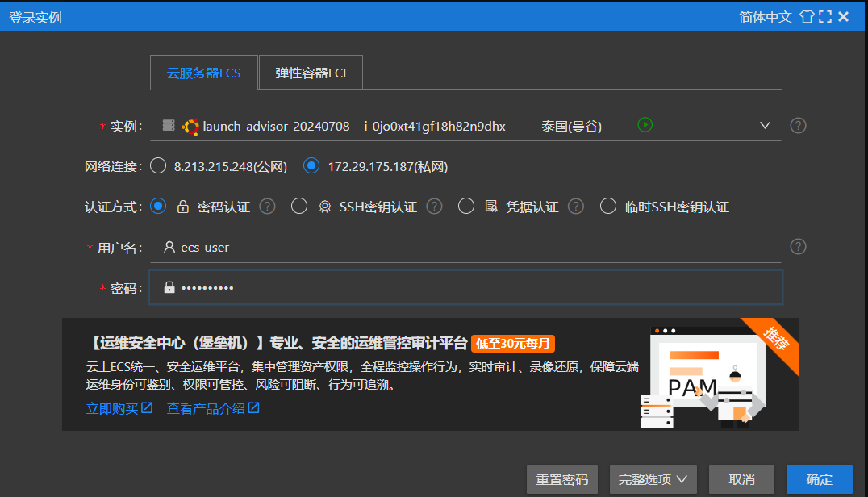
Task: Open the 简体中文 language selector
Action: click(x=766, y=17)
